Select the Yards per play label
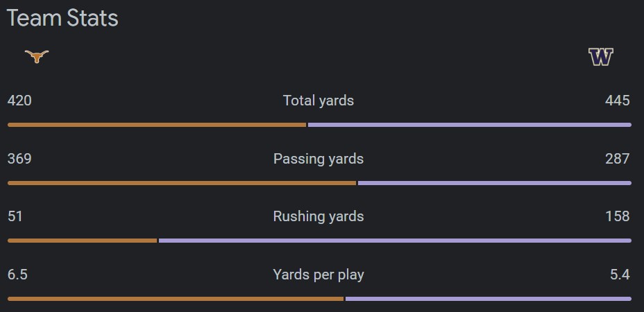 click(x=319, y=275)
